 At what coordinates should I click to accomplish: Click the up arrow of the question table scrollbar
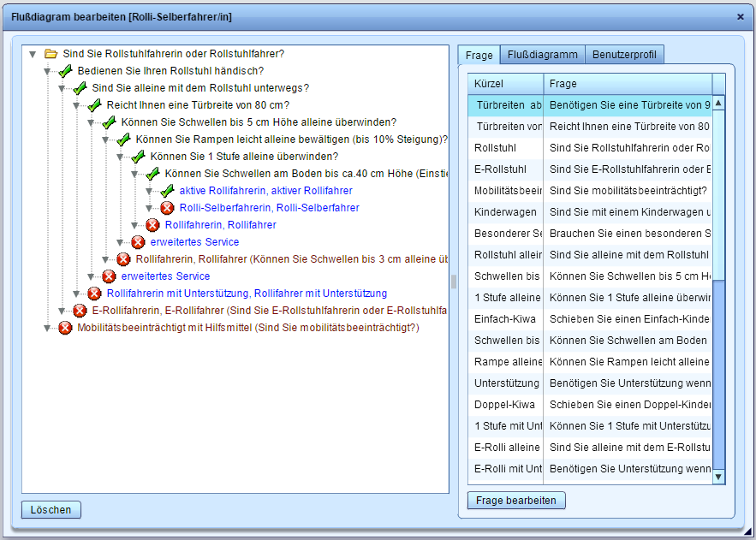point(719,103)
